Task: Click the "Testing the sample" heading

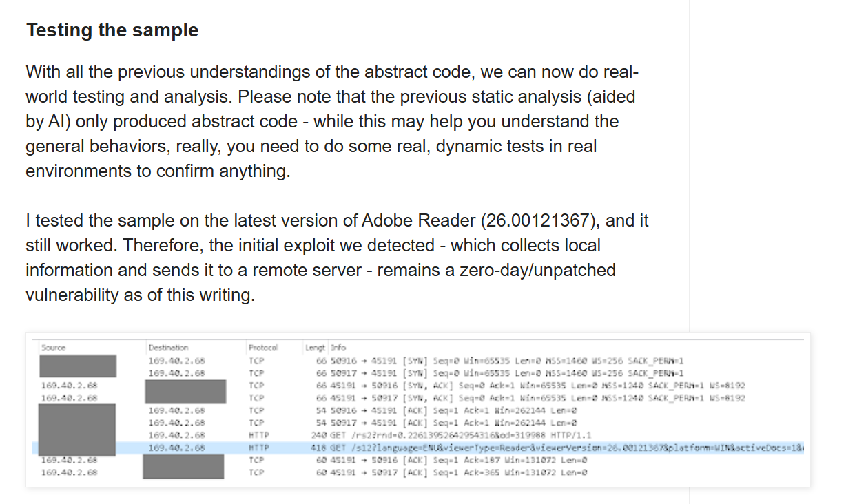Action: coord(112,30)
